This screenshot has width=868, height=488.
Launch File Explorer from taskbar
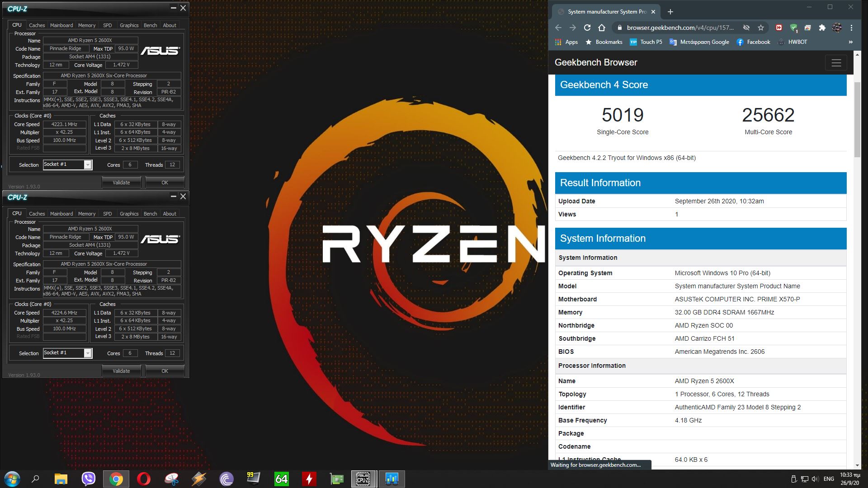tap(61, 479)
